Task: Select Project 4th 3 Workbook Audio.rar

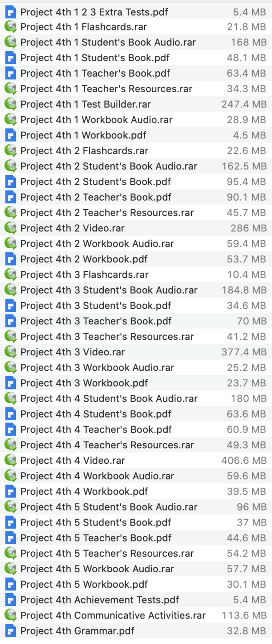Action: point(97,368)
